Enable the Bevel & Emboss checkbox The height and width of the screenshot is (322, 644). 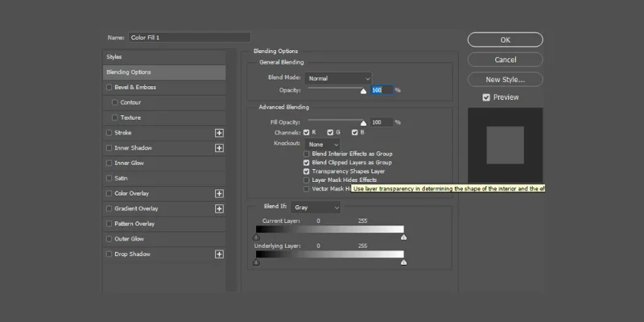[109, 87]
